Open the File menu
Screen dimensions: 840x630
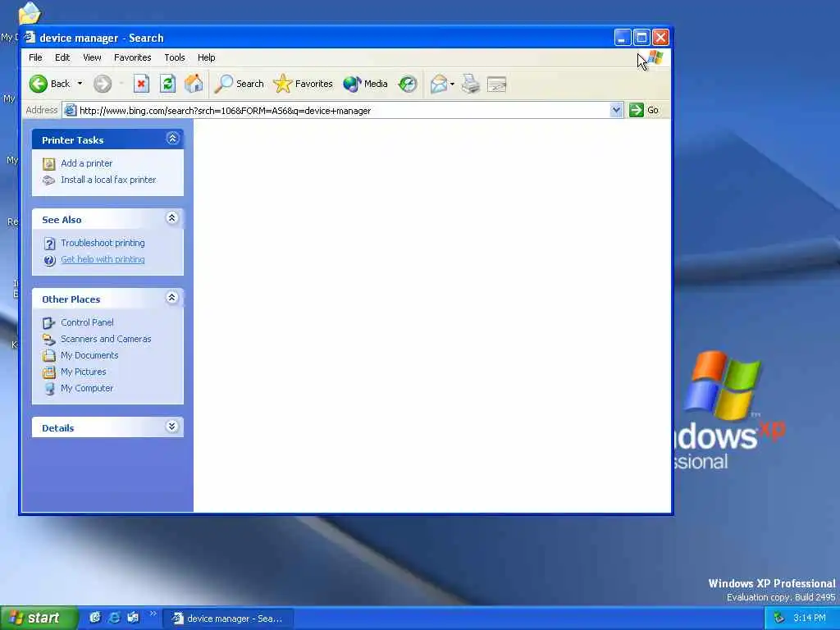pyautogui.click(x=35, y=57)
